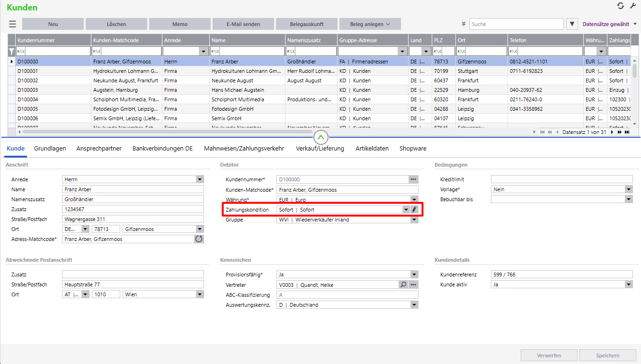641x364 pixels.
Task: Open the Auswertungskennz. dropdown
Action: (414, 305)
